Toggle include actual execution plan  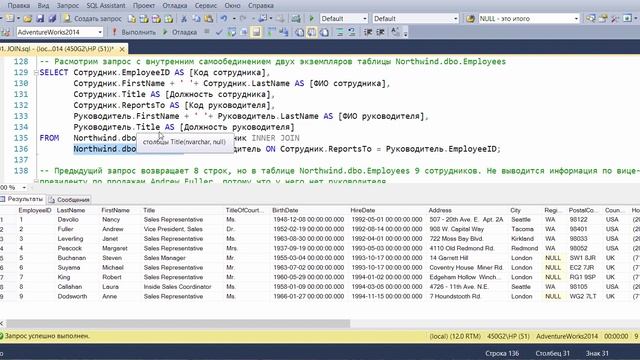[x=271, y=32]
